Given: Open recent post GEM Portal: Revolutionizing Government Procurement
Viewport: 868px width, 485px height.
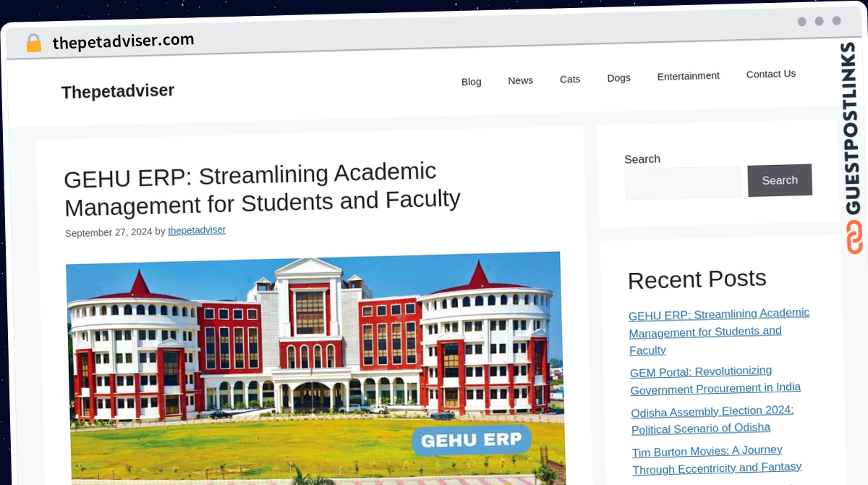Looking at the screenshot, I should click(x=715, y=380).
